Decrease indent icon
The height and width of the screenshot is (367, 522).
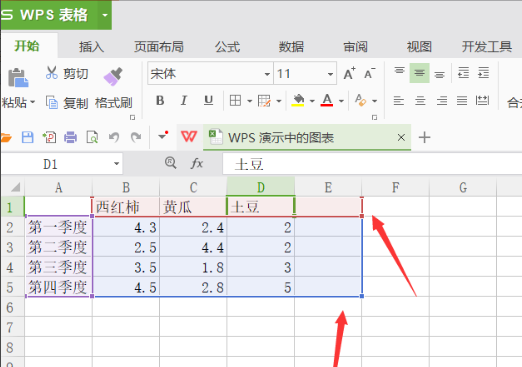coord(463,72)
